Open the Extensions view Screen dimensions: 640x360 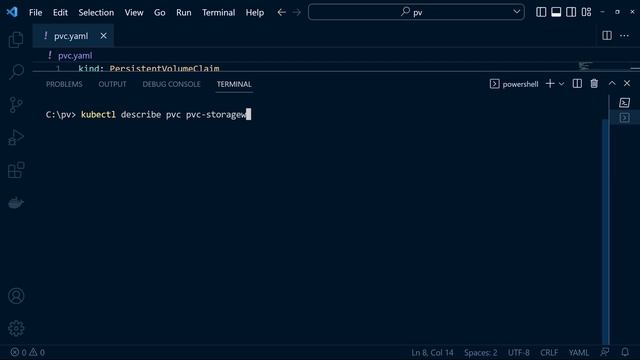coord(16,170)
